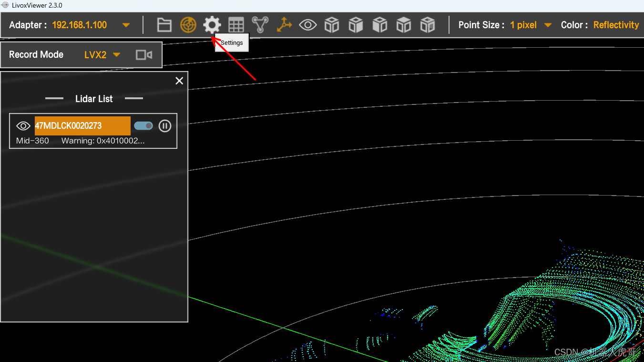Viewport: 644px width, 362px height.
Task: Click the grid table icon in toolbar
Action: point(236,25)
